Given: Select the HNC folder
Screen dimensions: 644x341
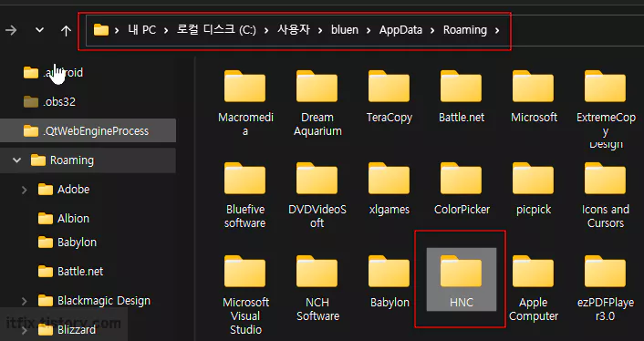Looking at the screenshot, I should pos(462,279).
